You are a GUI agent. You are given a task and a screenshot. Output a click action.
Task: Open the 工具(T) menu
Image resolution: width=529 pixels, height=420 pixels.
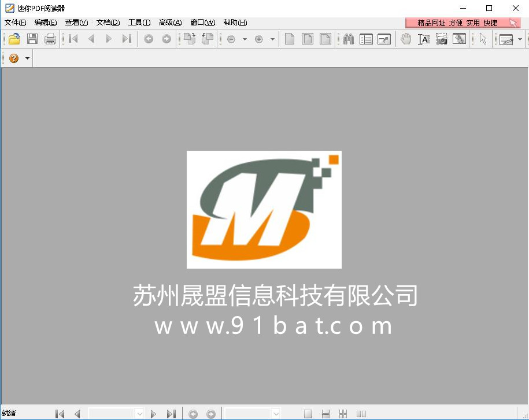point(139,23)
